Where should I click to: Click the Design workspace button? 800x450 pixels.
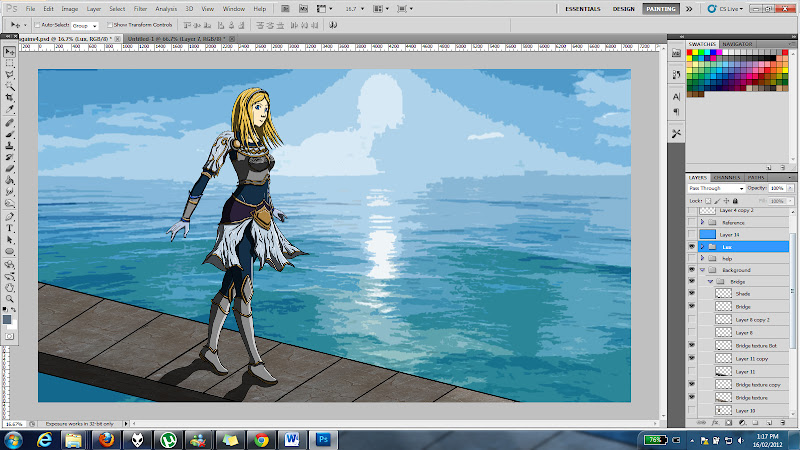tap(623, 8)
